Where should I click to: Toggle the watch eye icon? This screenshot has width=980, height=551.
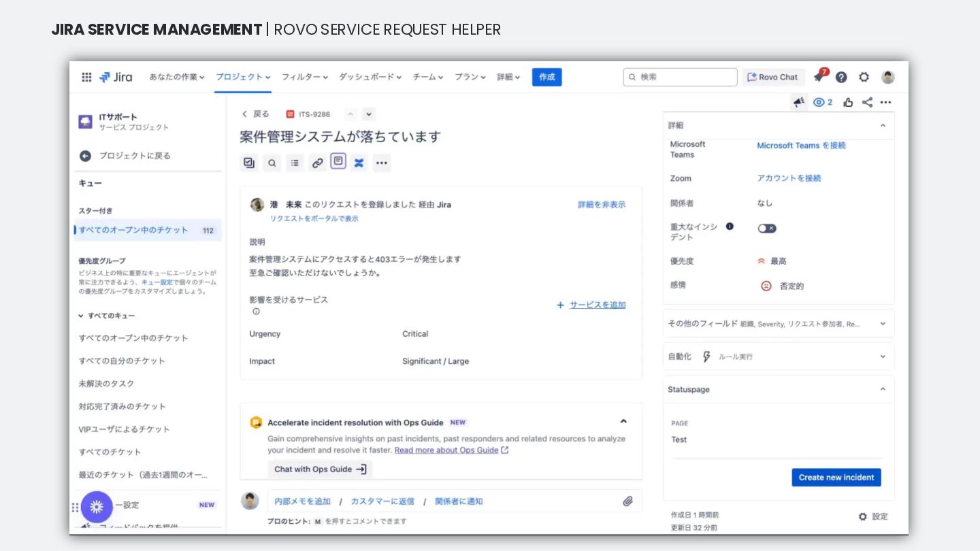(x=823, y=102)
